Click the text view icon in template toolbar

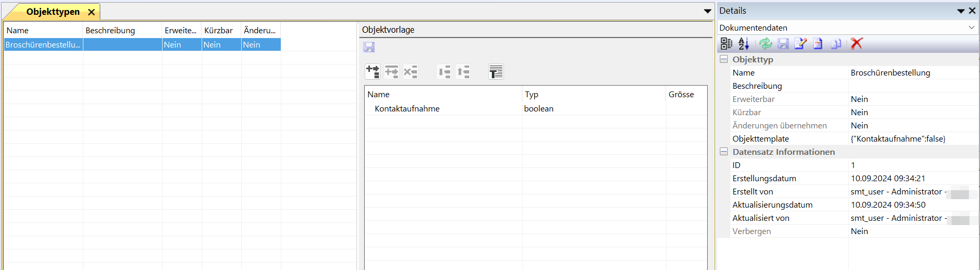pyautogui.click(x=496, y=71)
